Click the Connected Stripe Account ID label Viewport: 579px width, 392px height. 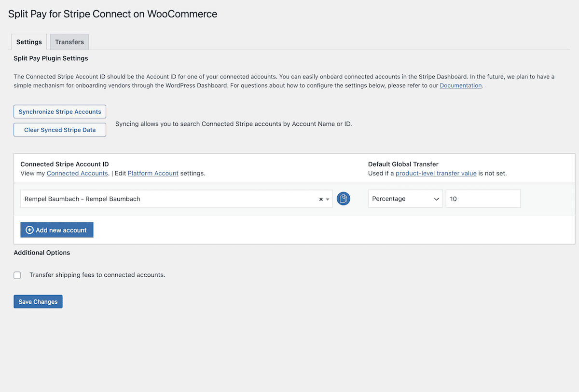[x=65, y=164]
